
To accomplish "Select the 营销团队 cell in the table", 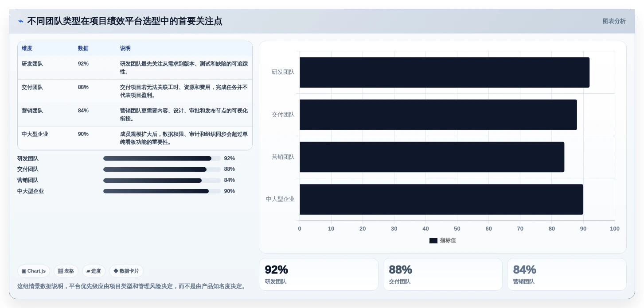I will click(x=32, y=111).
